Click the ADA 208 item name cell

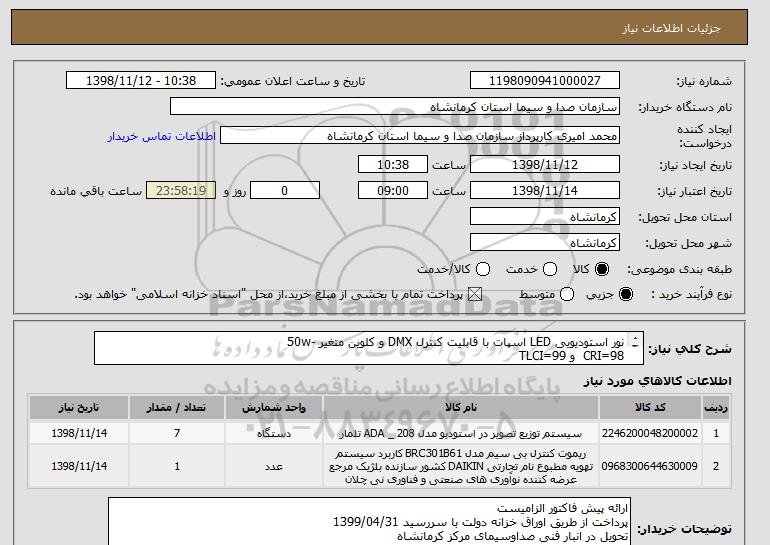(461, 434)
